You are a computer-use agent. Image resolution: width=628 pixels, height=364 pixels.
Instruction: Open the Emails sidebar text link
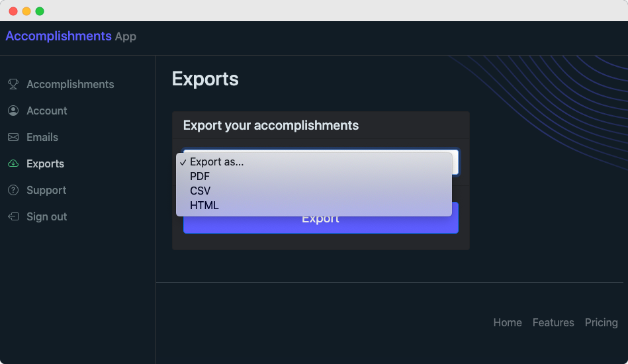point(42,137)
